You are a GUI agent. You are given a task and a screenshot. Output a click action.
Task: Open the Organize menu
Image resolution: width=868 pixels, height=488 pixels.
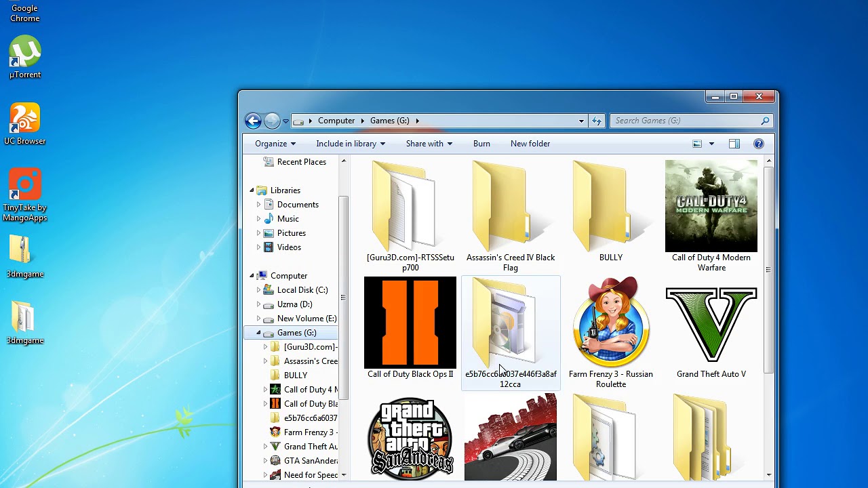pyautogui.click(x=275, y=144)
